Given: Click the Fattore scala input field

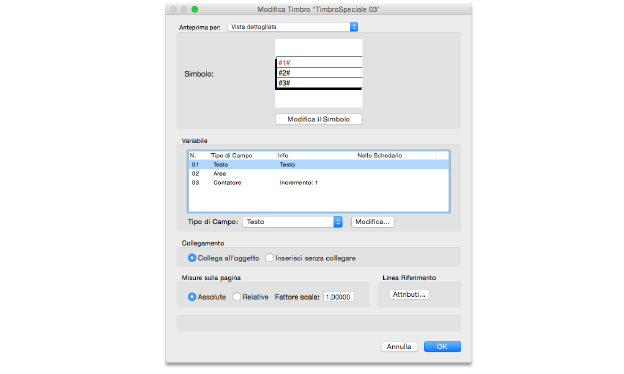Looking at the screenshot, I should pos(339,297).
